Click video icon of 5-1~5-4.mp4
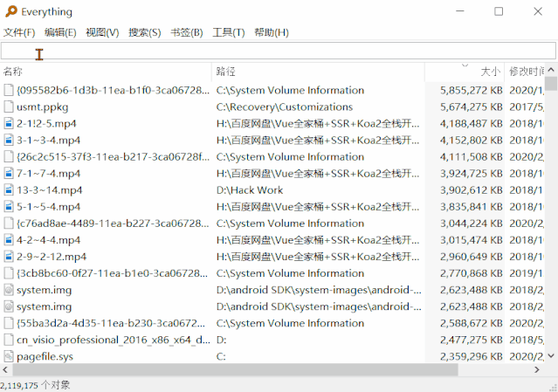This screenshot has width=558, height=392. [x=9, y=207]
